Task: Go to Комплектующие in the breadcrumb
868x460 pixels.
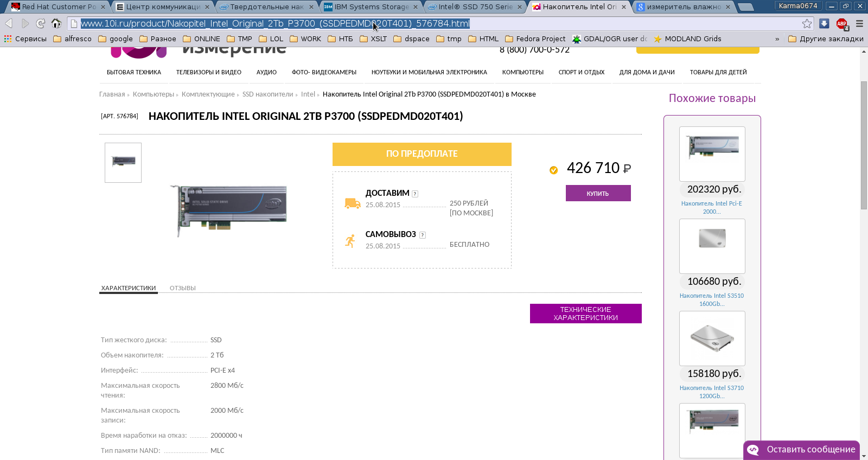Action: [x=208, y=94]
